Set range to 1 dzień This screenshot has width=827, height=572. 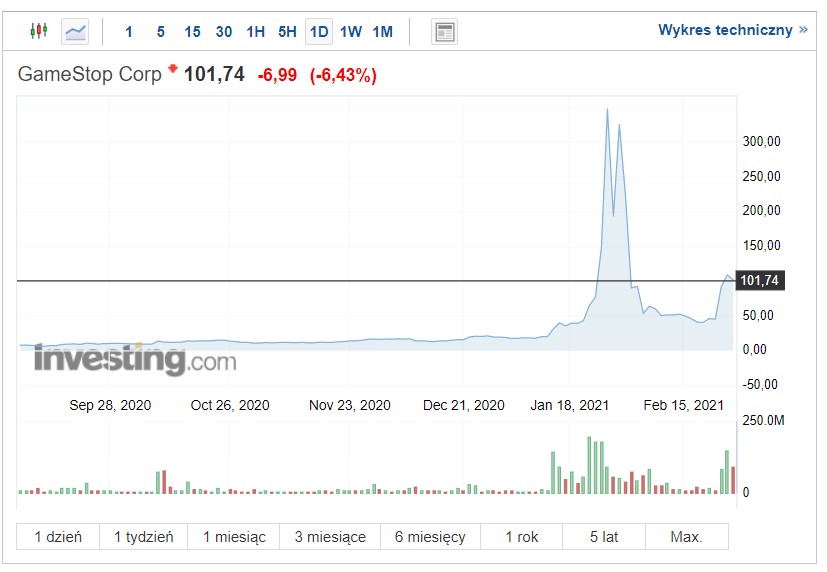pyautogui.click(x=58, y=537)
